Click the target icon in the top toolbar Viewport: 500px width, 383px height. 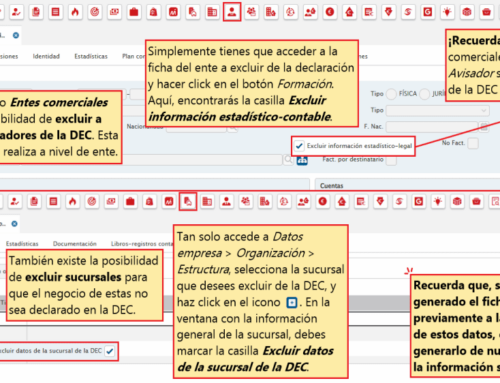(95, 12)
